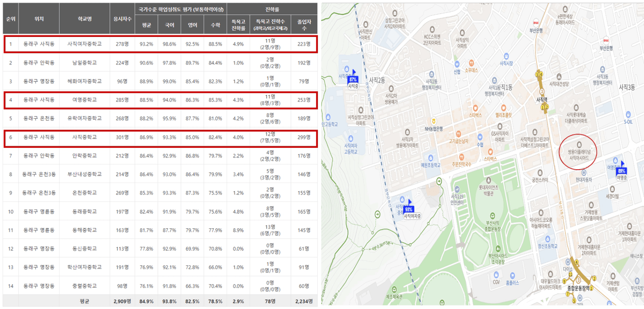Select the 사직시장 market icon

(506, 56)
